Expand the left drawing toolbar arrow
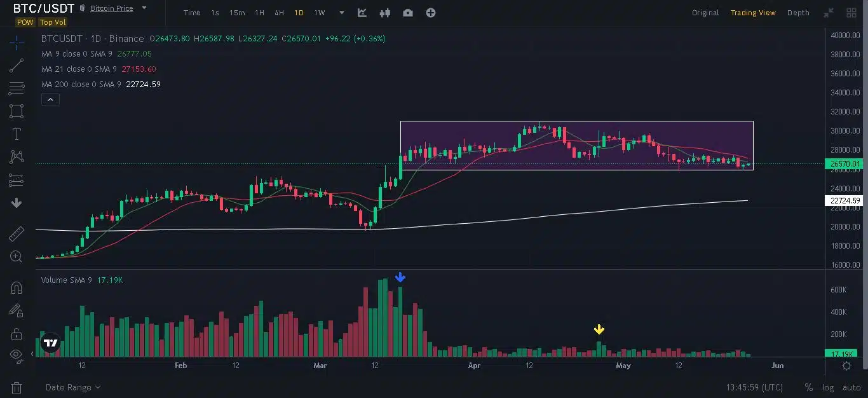Screen dimensions: 868x398 (32, 355)
